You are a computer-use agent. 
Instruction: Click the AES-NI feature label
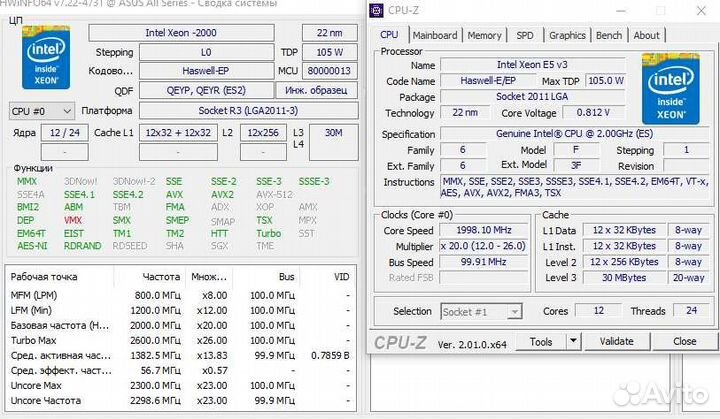point(32,246)
